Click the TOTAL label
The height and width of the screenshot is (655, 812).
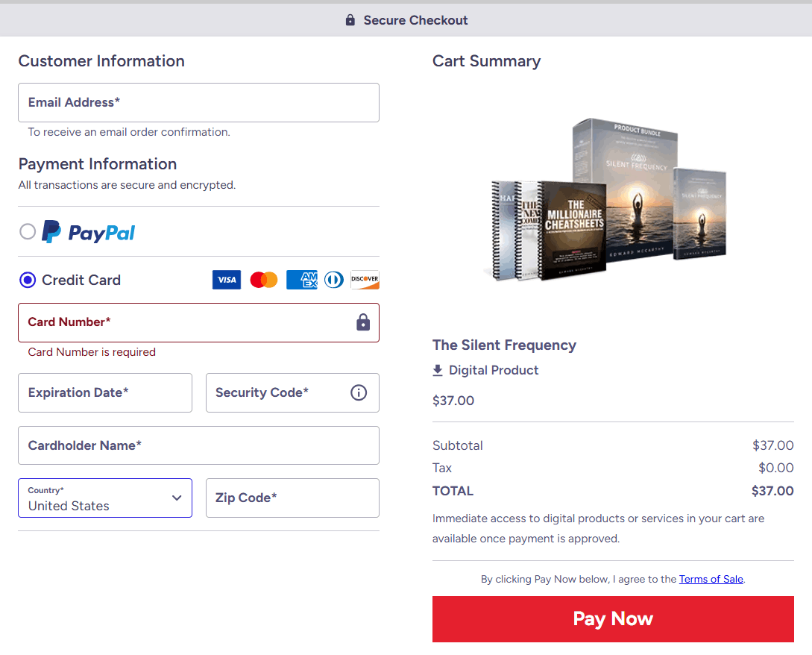tap(453, 491)
